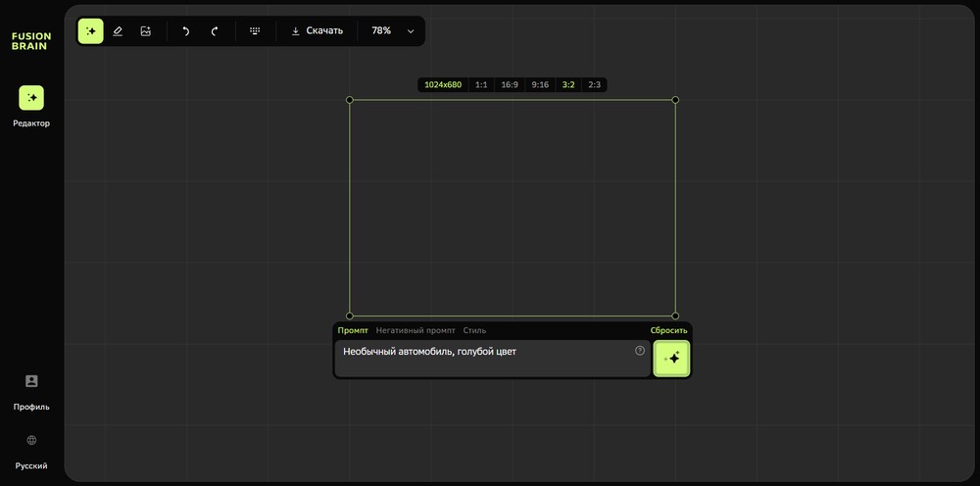Viewport: 980px width, 486px height.
Task: Click the Сбросить reset link
Action: 668,330
